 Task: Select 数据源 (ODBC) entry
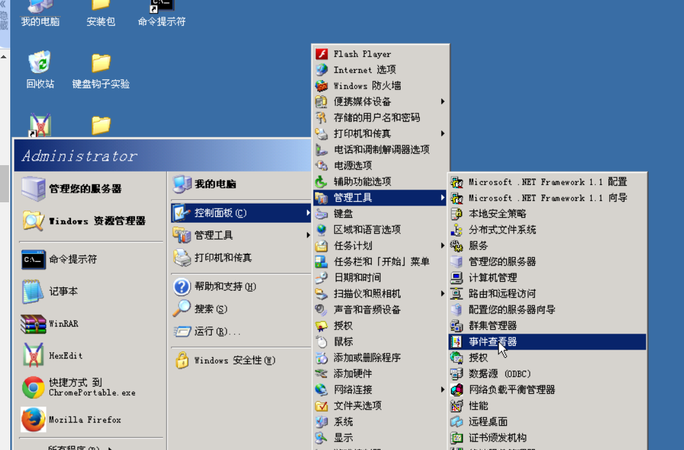click(x=547, y=374)
